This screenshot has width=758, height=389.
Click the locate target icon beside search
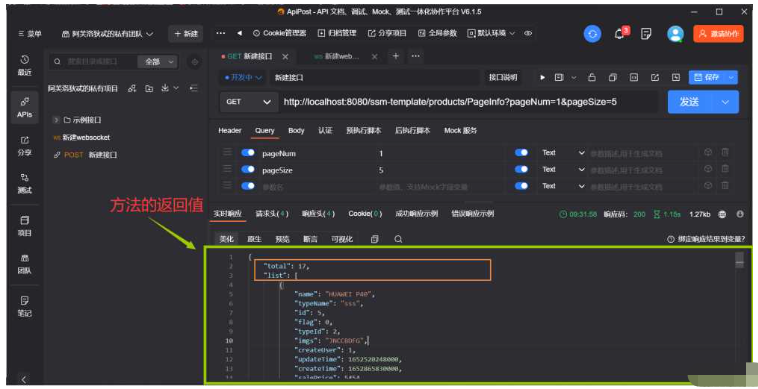[194, 61]
